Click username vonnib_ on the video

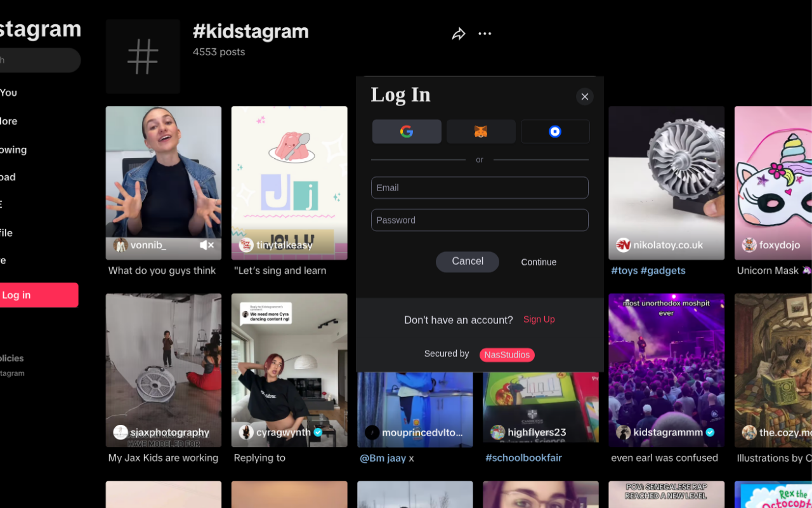click(148, 245)
